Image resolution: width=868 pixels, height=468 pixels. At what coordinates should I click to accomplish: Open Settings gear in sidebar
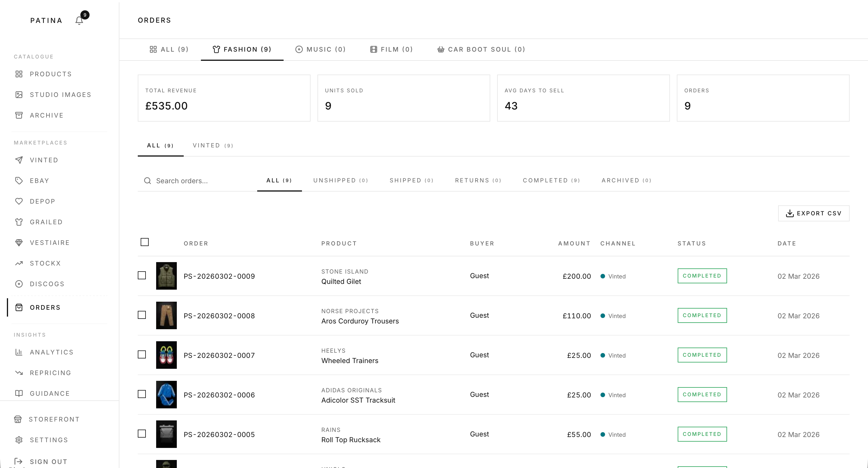19,440
